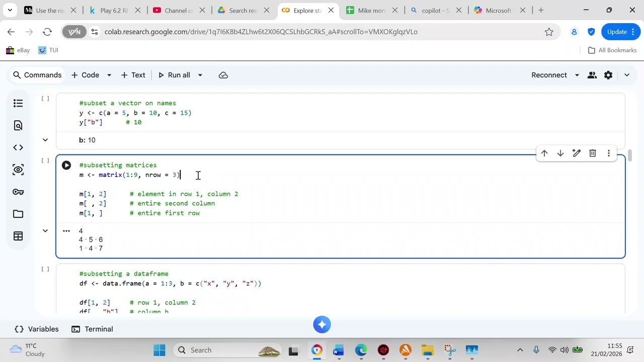Open more cell actions menu

[x=609, y=153]
